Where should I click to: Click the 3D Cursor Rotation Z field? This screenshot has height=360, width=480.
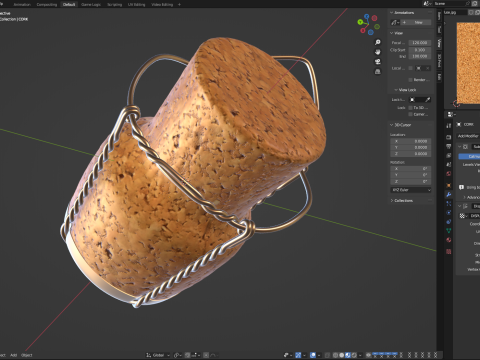coord(411,181)
